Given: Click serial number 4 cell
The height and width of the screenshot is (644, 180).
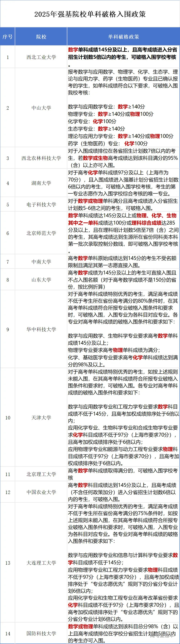Looking at the screenshot, I should coord(8,183).
